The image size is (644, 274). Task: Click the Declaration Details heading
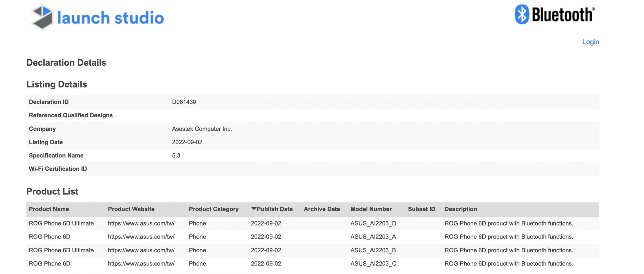coord(66,63)
